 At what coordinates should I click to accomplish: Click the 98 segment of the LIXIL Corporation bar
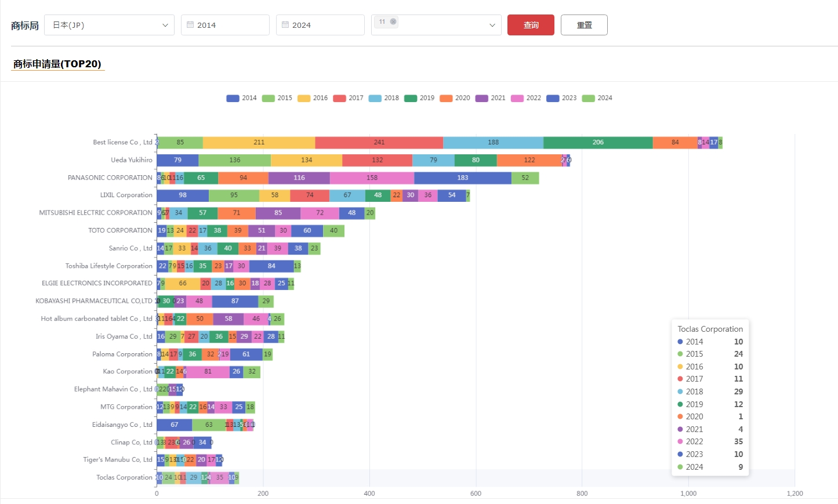(x=182, y=195)
